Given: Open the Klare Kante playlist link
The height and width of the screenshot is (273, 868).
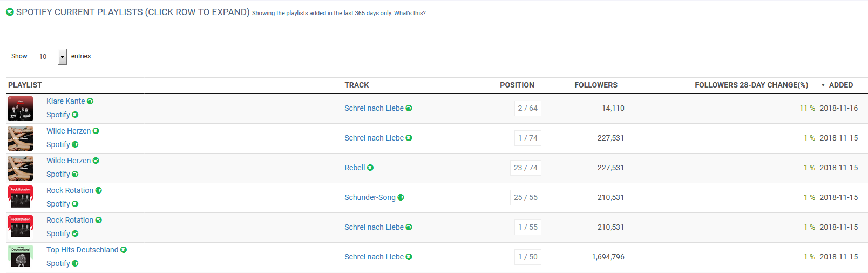Looking at the screenshot, I should 66,101.
